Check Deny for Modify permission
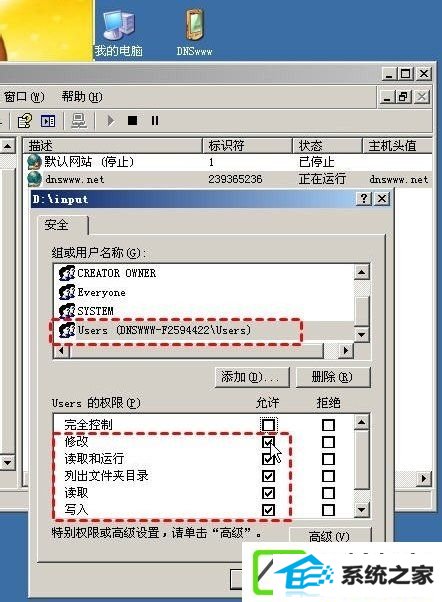Viewport: 442px width, 602px height. [328, 442]
